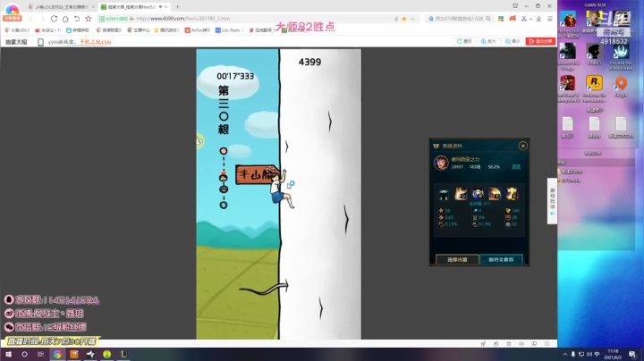
Task: Expand the address bar dropdown chevron
Action: (412, 19)
